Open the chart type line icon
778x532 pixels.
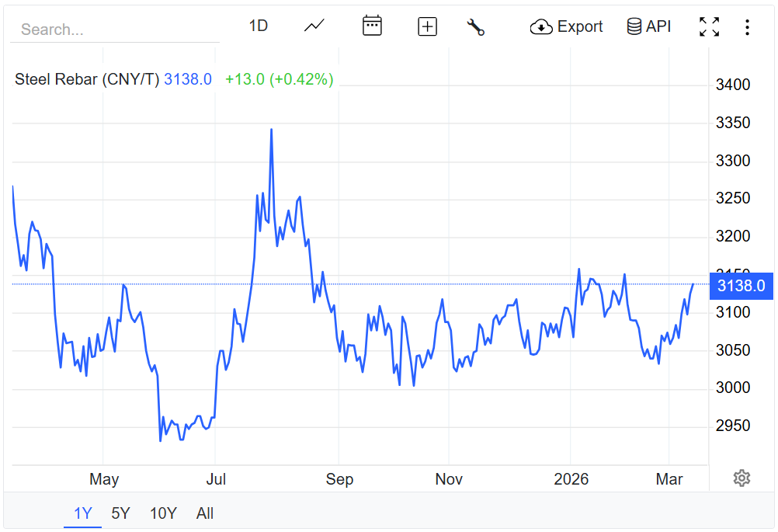[x=314, y=26]
